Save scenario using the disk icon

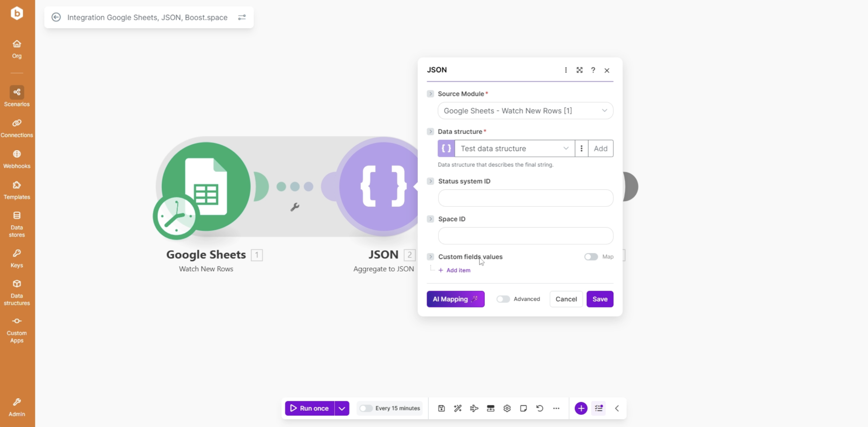pos(441,408)
